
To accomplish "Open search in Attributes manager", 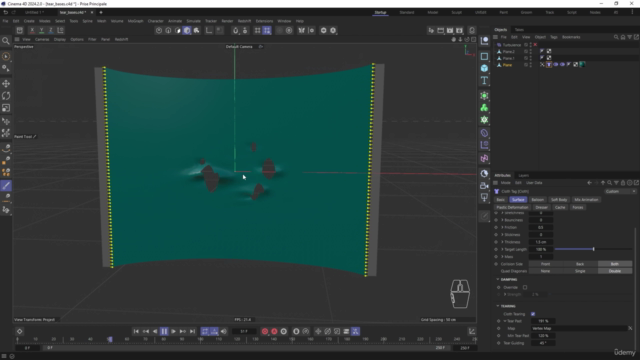I will click(609, 183).
